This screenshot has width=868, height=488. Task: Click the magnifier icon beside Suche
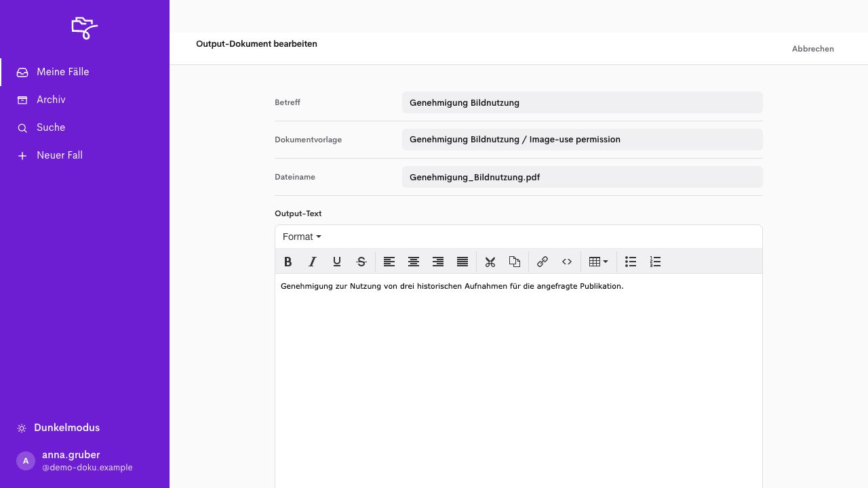point(22,128)
